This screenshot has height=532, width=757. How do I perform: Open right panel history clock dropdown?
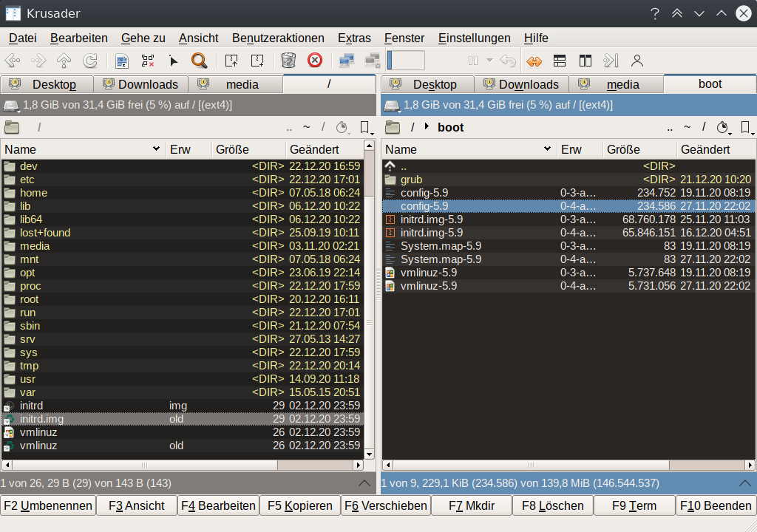click(723, 127)
